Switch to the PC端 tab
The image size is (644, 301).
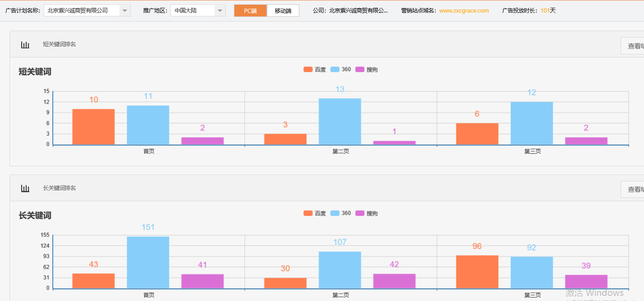click(250, 10)
